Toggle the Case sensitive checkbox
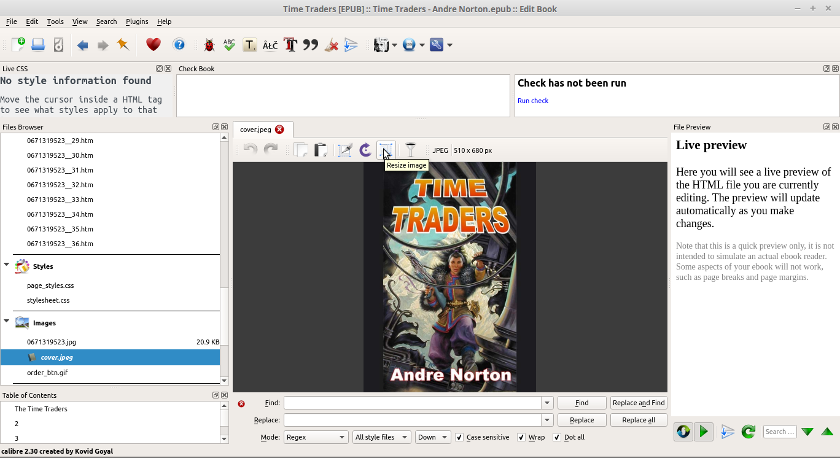This screenshot has width=840, height=458. 460,437
